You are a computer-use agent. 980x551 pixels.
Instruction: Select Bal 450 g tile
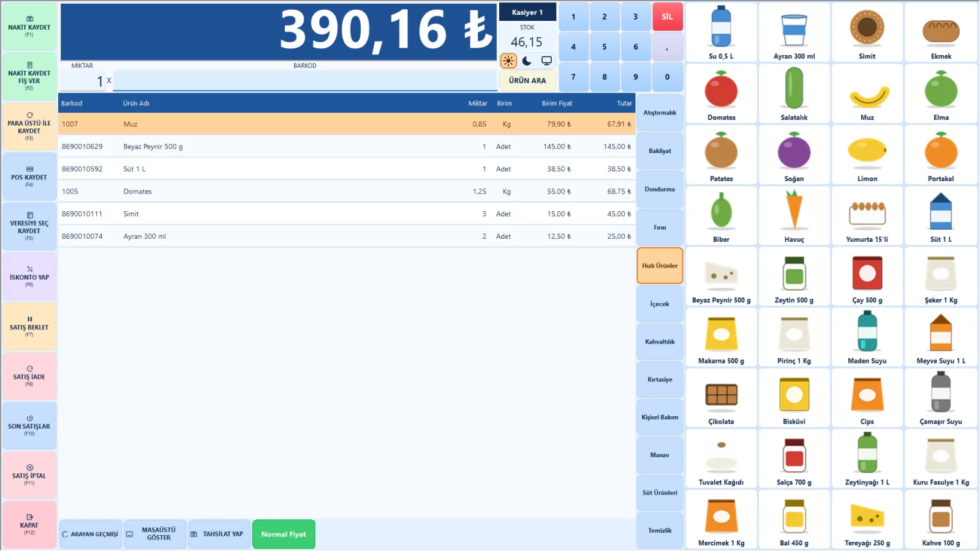794,519
